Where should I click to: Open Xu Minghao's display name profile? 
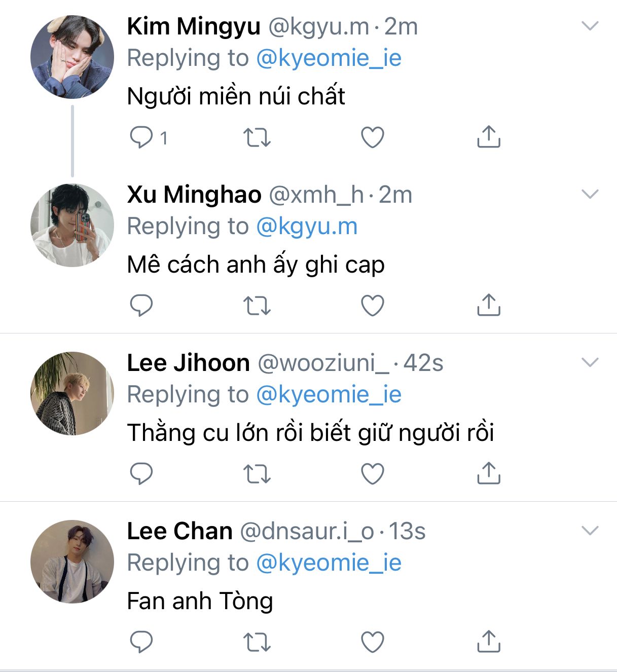[194, 195]
